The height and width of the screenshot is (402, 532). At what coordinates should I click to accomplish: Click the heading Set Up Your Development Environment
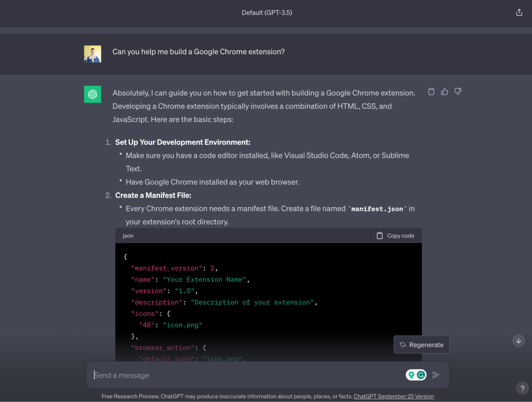(x=183, y=142)
